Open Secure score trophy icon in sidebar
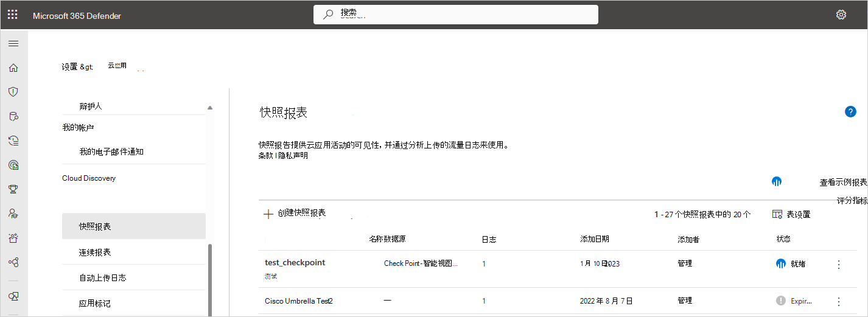Screen dimensions: 868x317 (x=13, y=189)
